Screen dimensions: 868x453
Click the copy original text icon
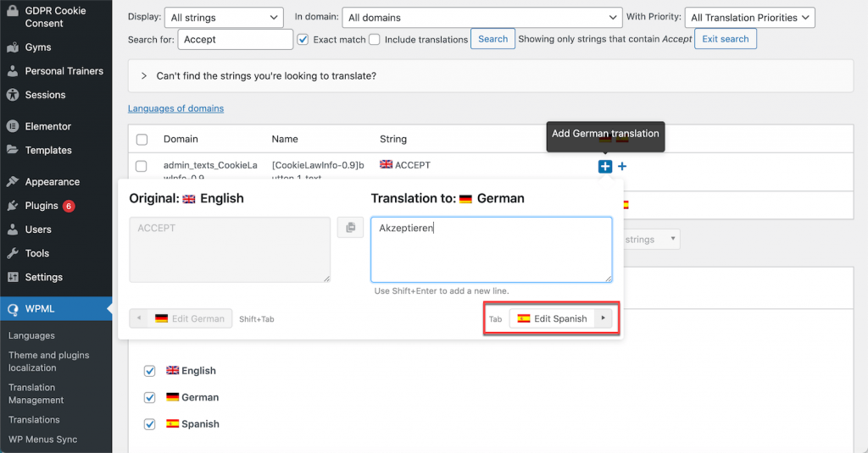[x=350, y=227]
